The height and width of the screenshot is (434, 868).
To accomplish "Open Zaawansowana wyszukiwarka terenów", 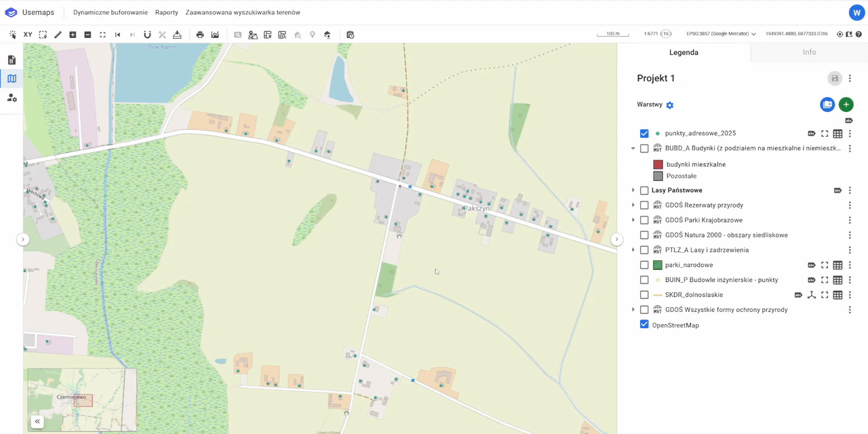I will (243, 12).
